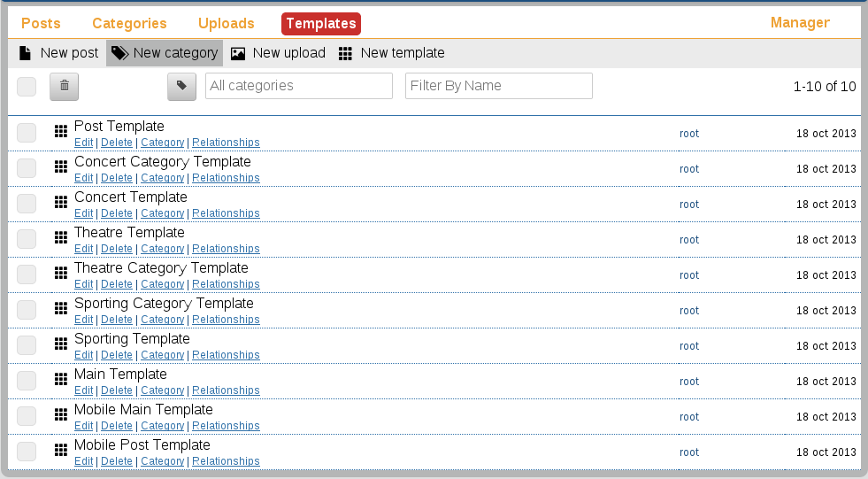
Task: Click root author on Post Template row
Action: click(x=689, y=134)
